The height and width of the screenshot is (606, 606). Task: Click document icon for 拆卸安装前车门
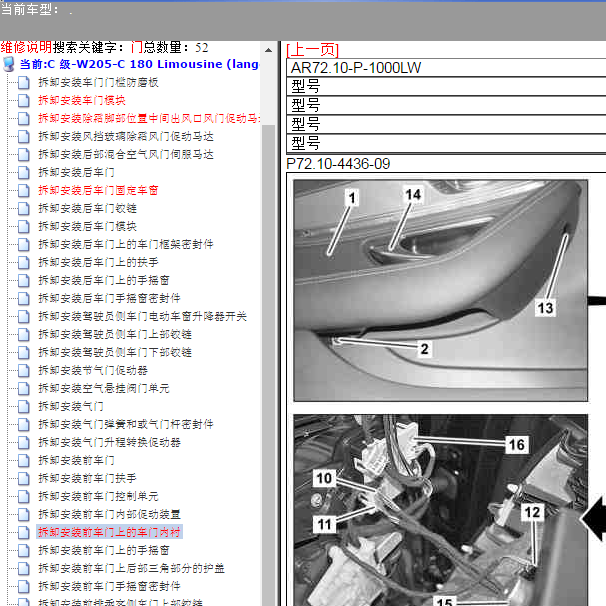24,460
